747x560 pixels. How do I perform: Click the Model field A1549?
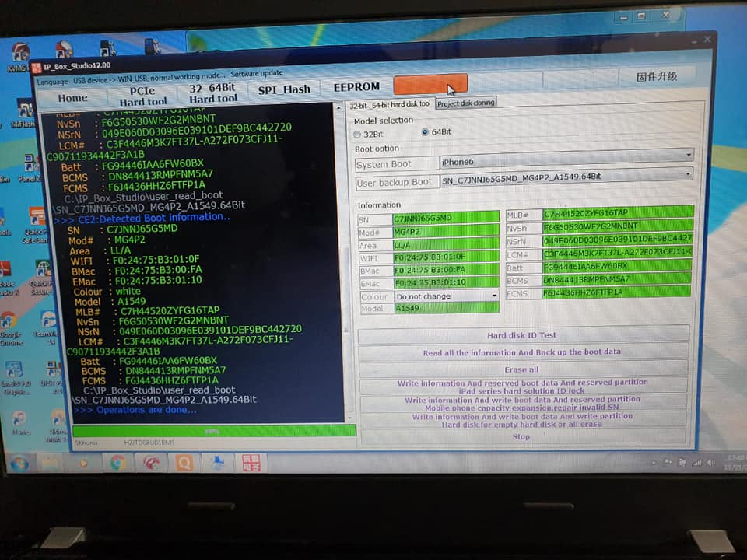pyautogui.click(x=447, y=308)
